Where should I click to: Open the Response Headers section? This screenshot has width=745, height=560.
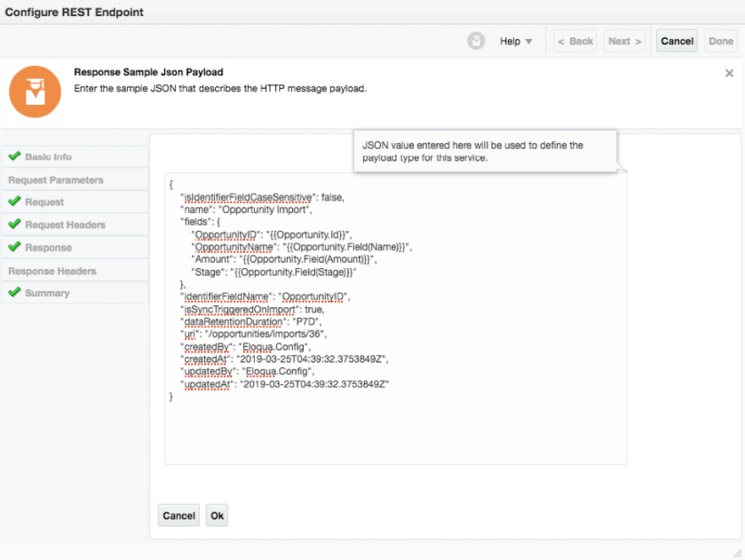pyautogui.click(x=52, y=271)
